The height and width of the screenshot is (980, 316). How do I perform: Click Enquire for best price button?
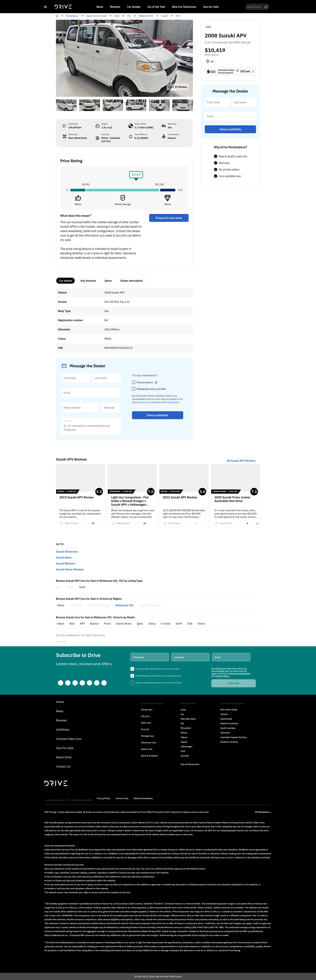point(169,218)
